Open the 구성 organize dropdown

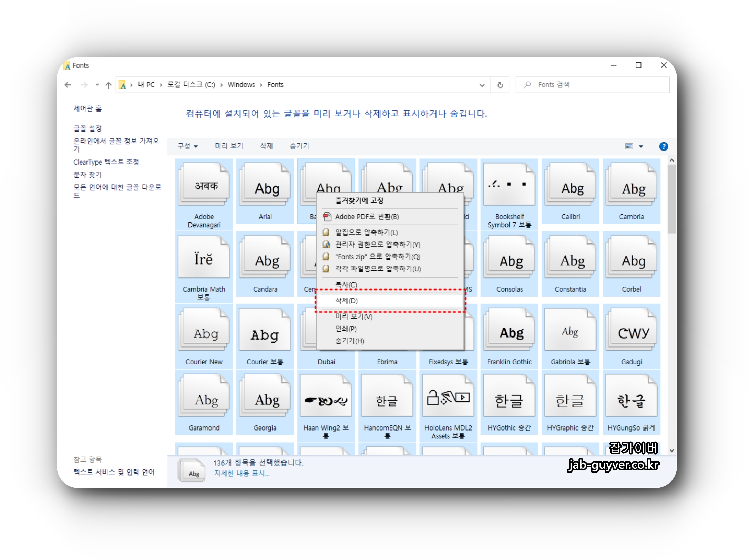pos(187,146)
